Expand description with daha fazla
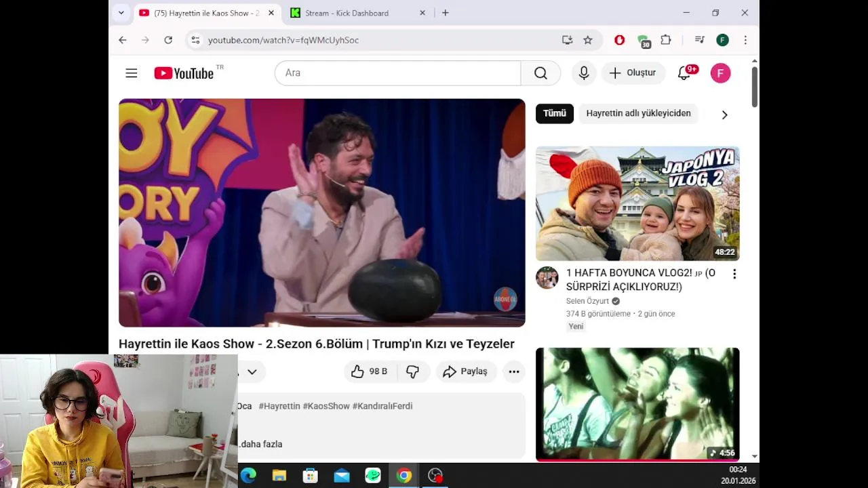The height and width of the screenshot is (488, 868). (261, 444)
